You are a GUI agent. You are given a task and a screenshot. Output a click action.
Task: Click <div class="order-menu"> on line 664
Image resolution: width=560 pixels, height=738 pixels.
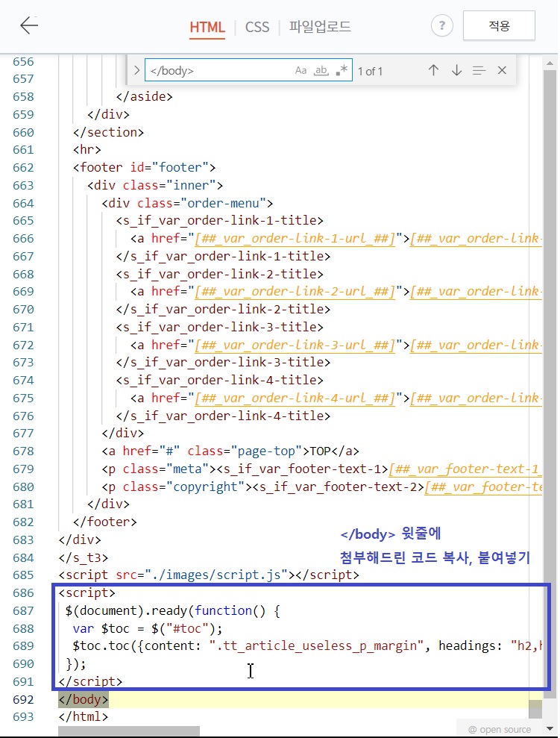188,203
